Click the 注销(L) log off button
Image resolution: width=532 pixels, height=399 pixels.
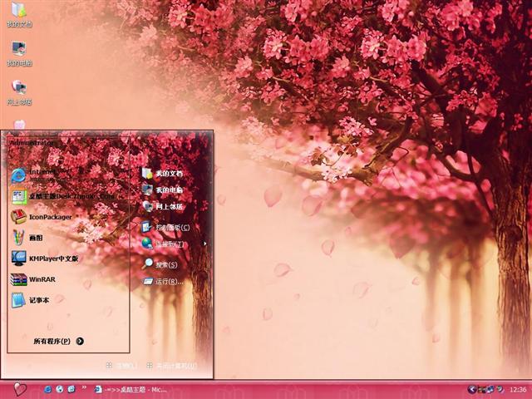point(121,365)
